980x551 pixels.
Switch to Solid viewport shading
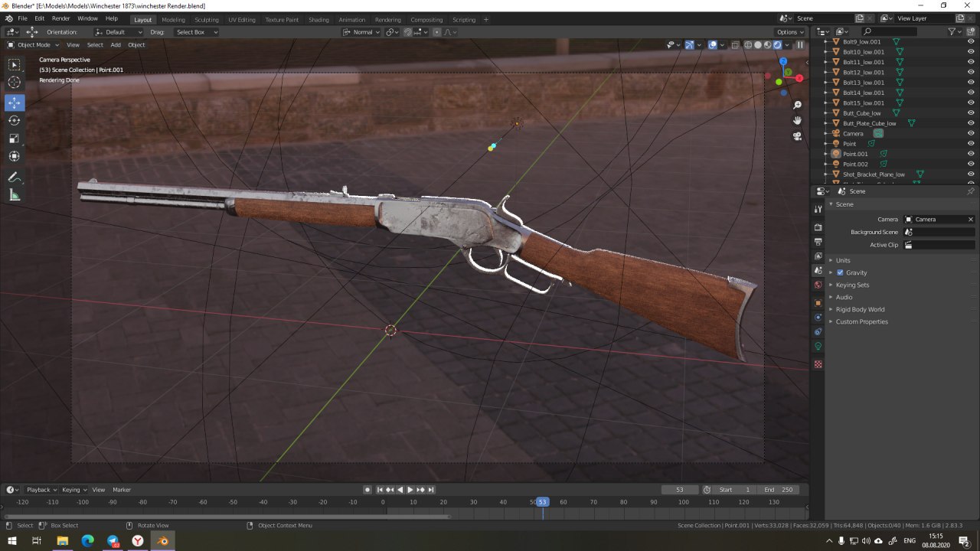[x=758, y=44]
